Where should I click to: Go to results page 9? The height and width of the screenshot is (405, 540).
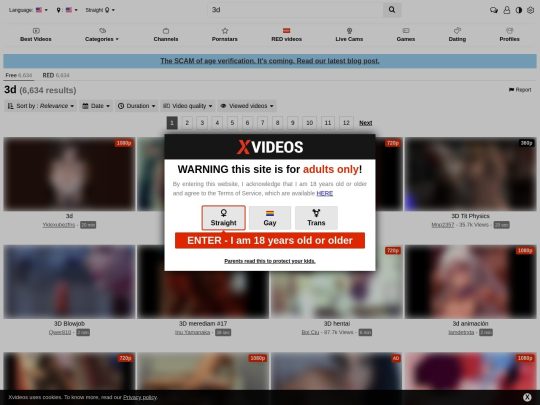tap(292, 123)
